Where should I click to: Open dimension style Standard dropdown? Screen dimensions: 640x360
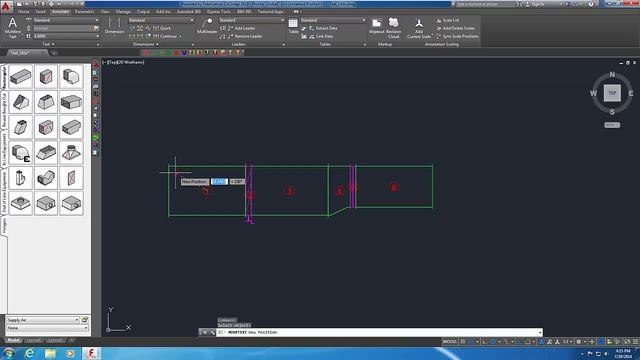(x=161, y=20)
